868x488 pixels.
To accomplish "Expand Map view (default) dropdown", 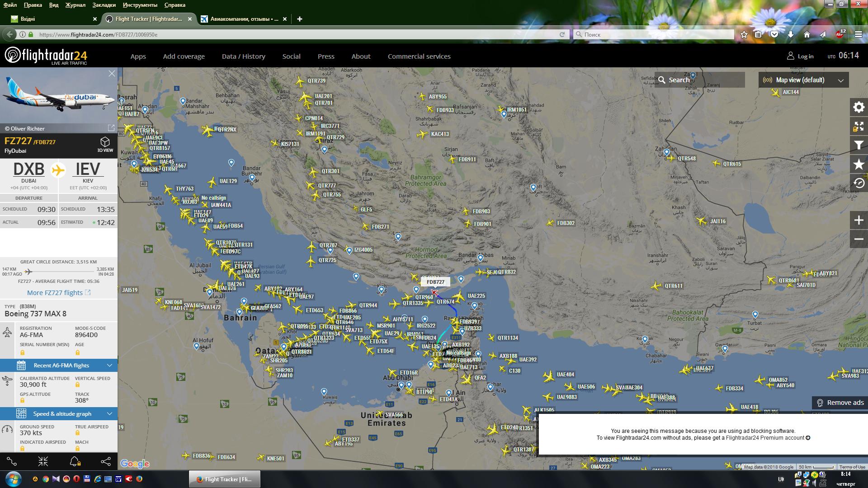I will pos(803,80).
